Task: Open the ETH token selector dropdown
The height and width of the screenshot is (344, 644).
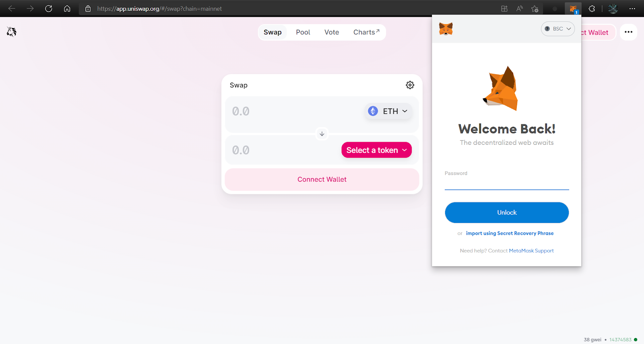Action: 388,111
